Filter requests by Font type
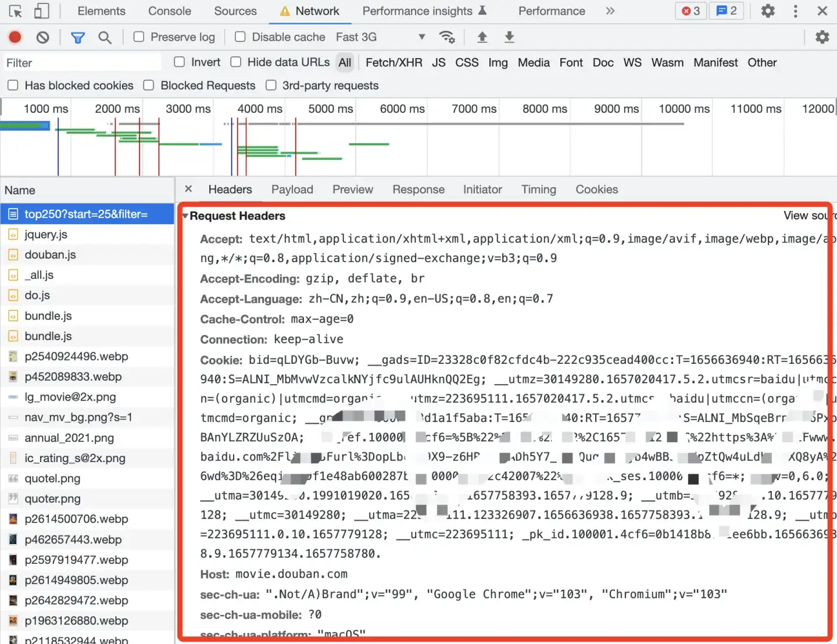The width and height of the screenshot is (837, 644). pos(571,62)
